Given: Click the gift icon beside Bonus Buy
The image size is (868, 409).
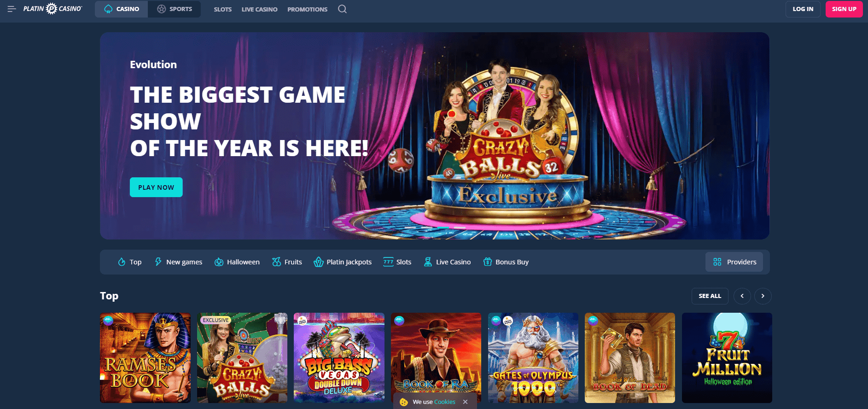Looking at the screenshot, I should [488, 262].
